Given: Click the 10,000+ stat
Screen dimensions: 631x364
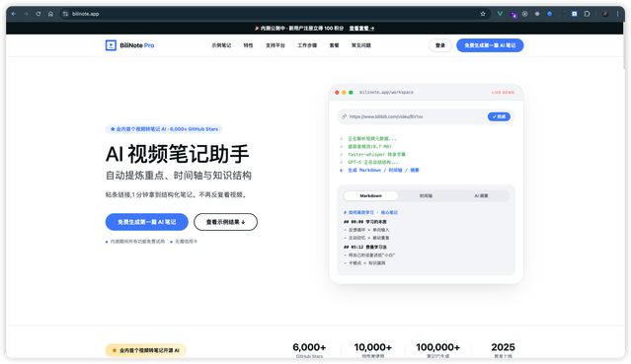Looking at the screenshot, I should tap(372, 350).
